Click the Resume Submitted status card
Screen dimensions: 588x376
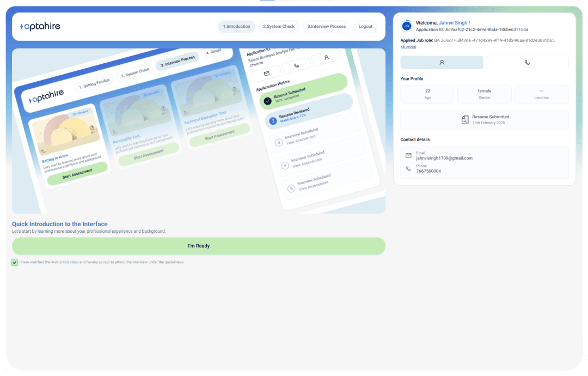[x=485, y=120]
